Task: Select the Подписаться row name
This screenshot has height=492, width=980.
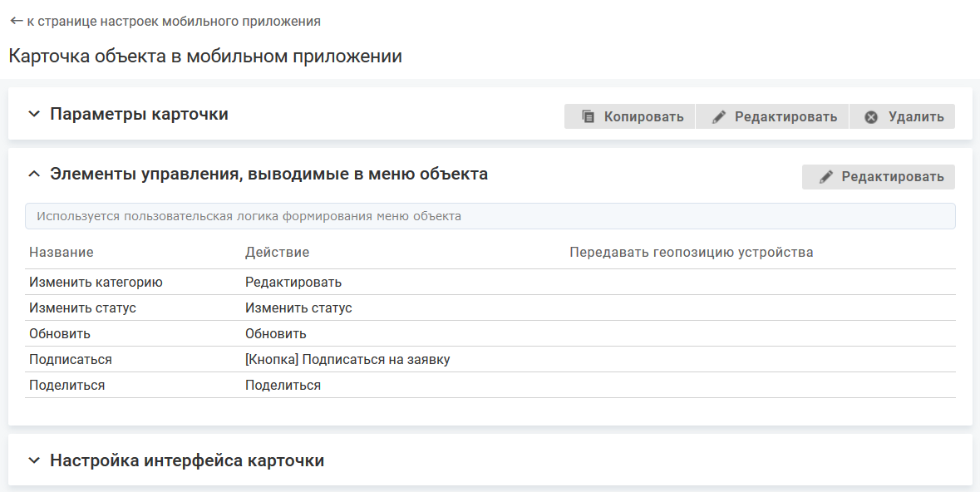Action: tap(70, 359)
